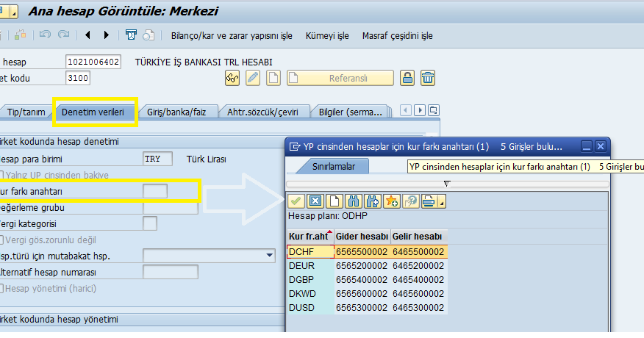644x338 pixels.
Task: Select the DKWD row key
Action: tap(310, 294)
